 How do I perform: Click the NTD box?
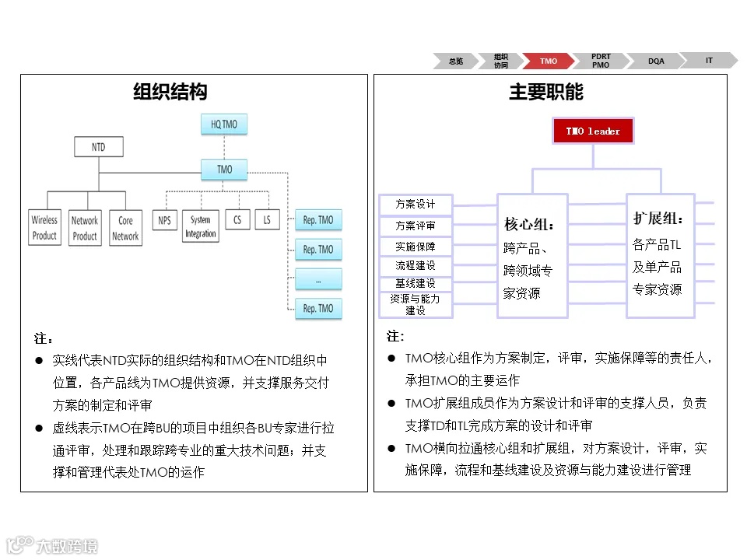click(x=98, y=146)
